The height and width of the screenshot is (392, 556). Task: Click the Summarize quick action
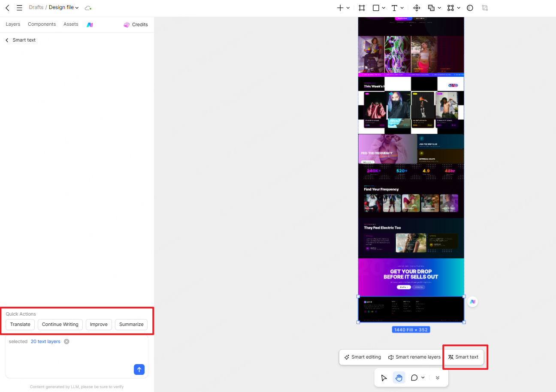pyautogui.click(x=131, y=325)
